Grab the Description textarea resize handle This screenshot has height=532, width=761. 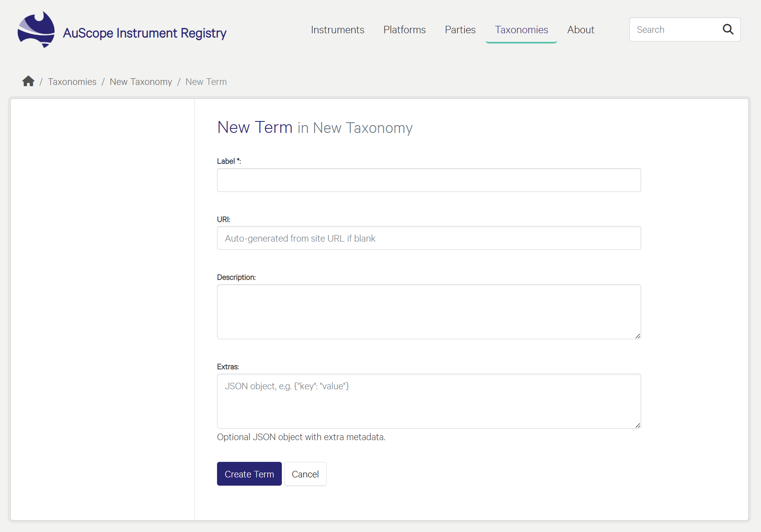(638, 336)
